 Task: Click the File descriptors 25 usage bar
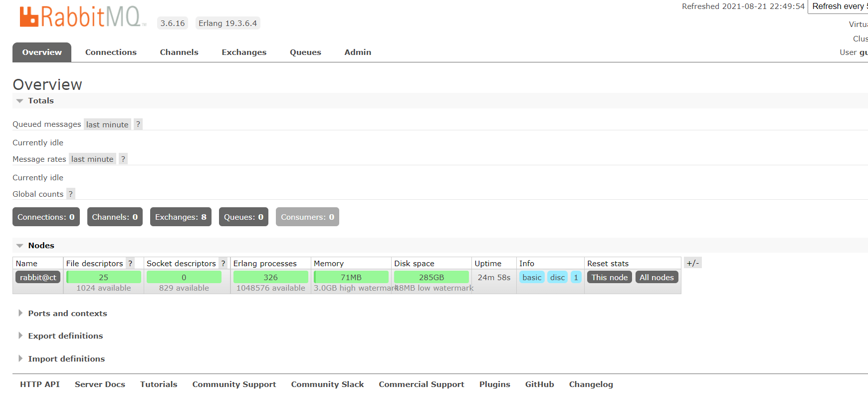(104, 277)
